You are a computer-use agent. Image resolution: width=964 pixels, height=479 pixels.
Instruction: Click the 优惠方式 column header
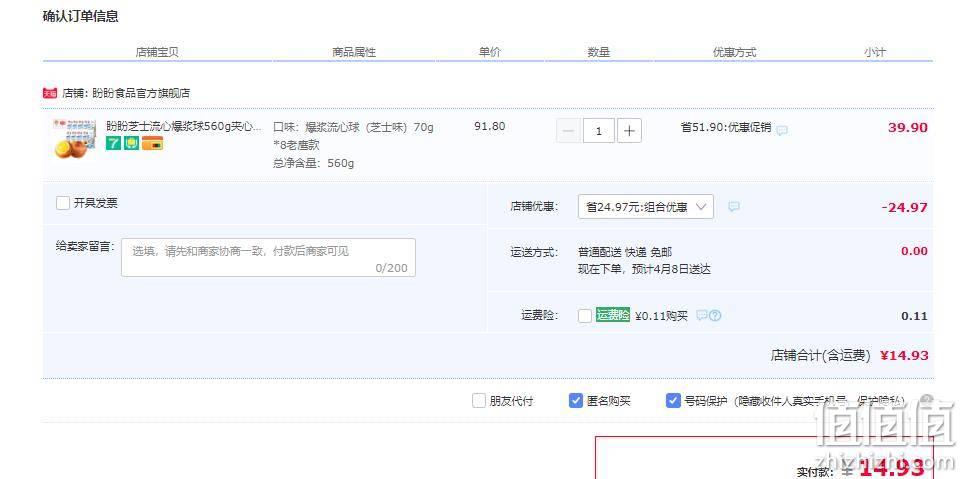pos(734,52)
